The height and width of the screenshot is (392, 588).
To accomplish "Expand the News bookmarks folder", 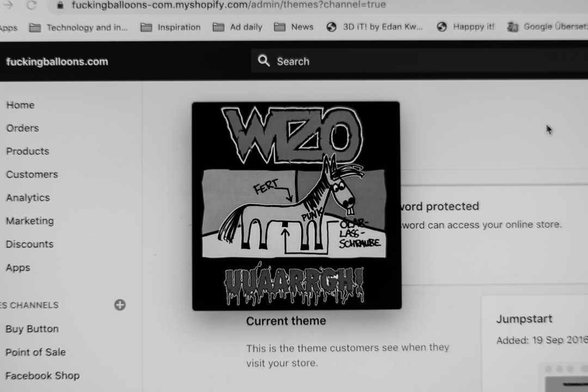I will coord(293,27).
